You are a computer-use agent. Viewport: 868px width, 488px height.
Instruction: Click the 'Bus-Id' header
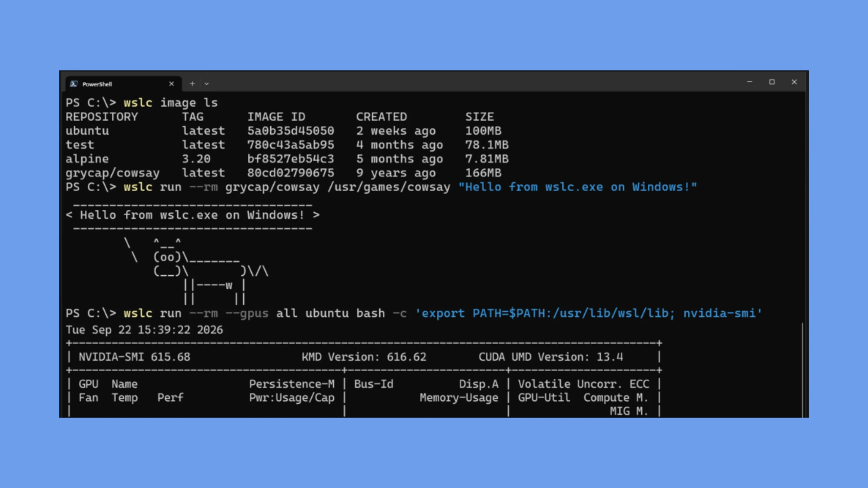[374, 384]
